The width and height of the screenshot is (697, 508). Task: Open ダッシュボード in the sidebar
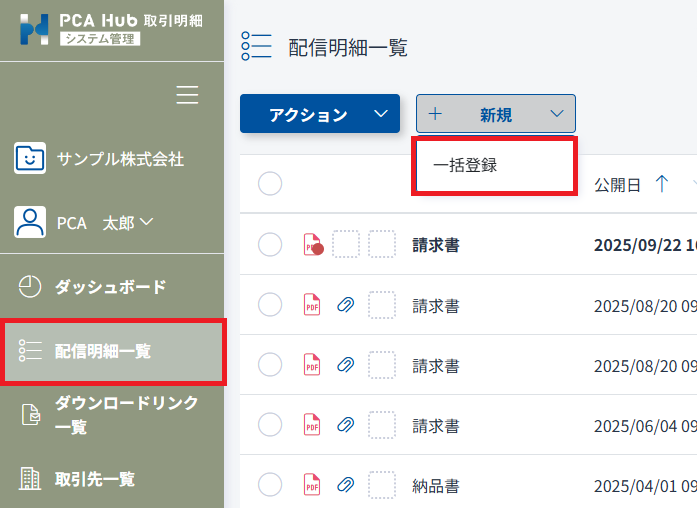click(x=110, y=287)
